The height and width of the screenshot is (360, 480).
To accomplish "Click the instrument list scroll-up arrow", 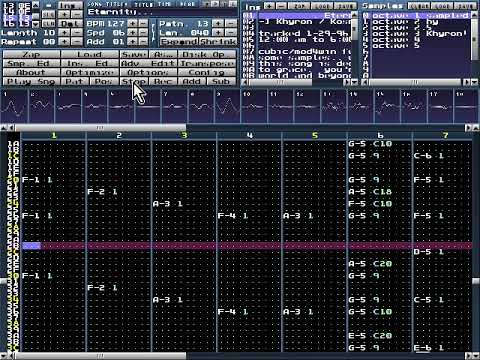I will [x=354, y=15].
